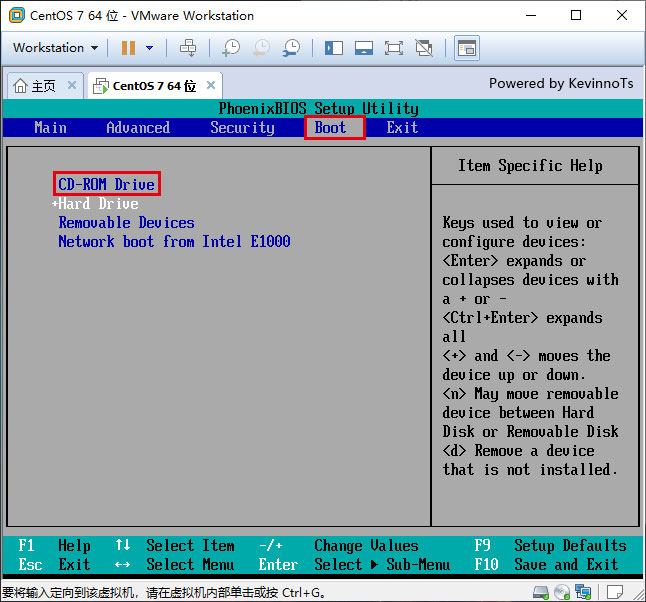Screen dimensions: 646x602
Task: Minimize the VMware Workstation window
Action: (531, 15)
